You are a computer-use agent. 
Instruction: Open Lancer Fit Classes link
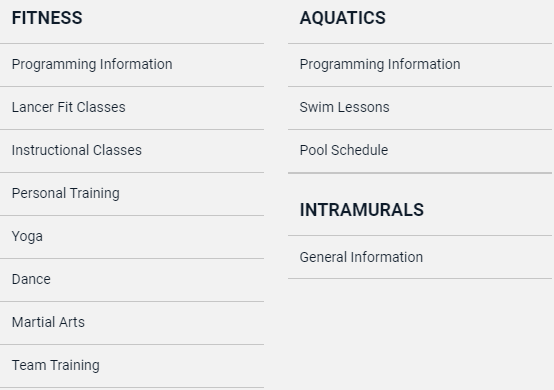point(69,107)
